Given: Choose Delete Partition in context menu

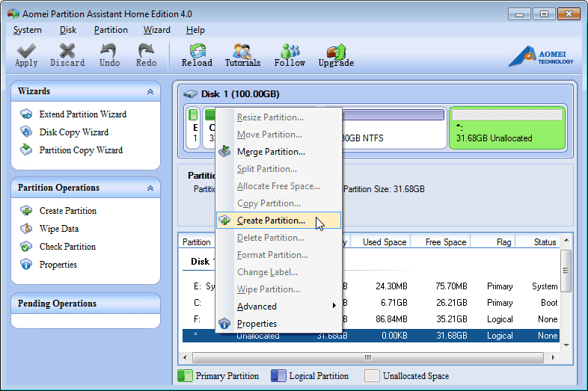Looking at the screenshot, I should tap(278, 238).
